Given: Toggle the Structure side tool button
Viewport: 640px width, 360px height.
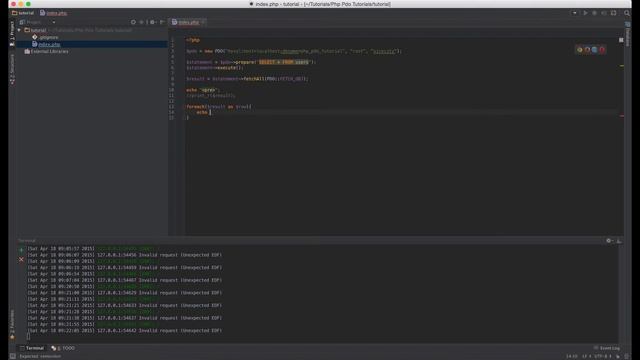Looking at the screenshot, I should [12, 69].
